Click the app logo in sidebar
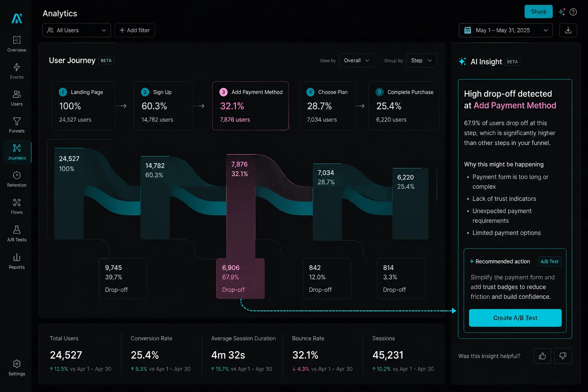Image resolution: width=588 pixels, height=392 pixels. 17,18
